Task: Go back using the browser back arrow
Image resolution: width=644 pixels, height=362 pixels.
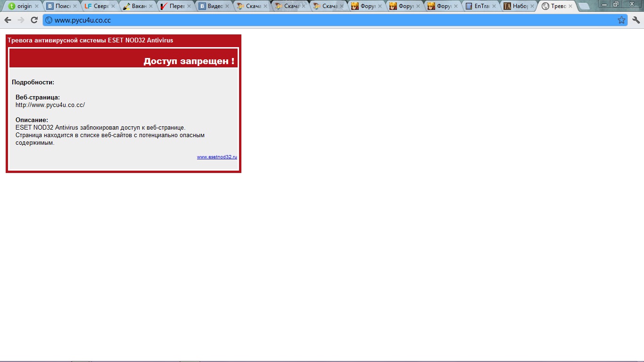Action: pyautogui.click(x=8, y=20)
